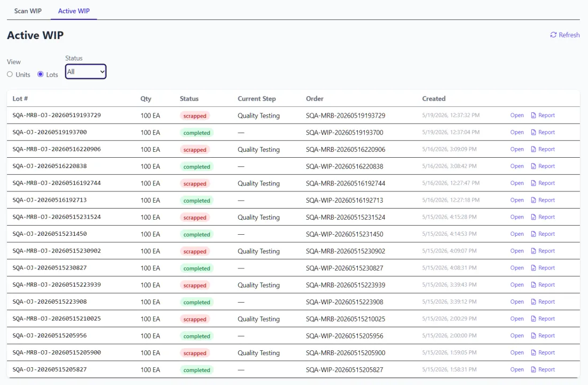Screen dimensions: 588x385
Task: Click Report icon for lot SQA-OJ-20260515231450
Action: pyautogui.click(x=533, y=234)
